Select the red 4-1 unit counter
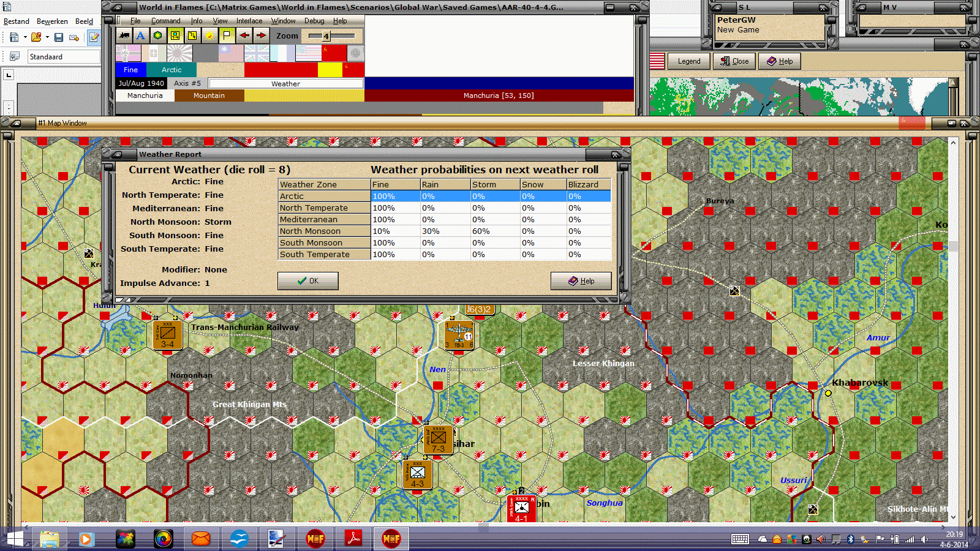This screenshot has height=551, width=980. (521, 509)
